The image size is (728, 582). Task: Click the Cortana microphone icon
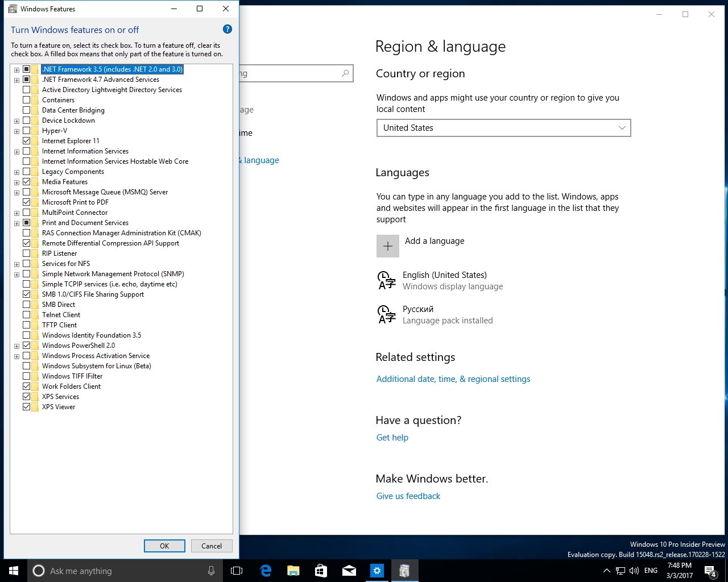(x=211, y=571)
